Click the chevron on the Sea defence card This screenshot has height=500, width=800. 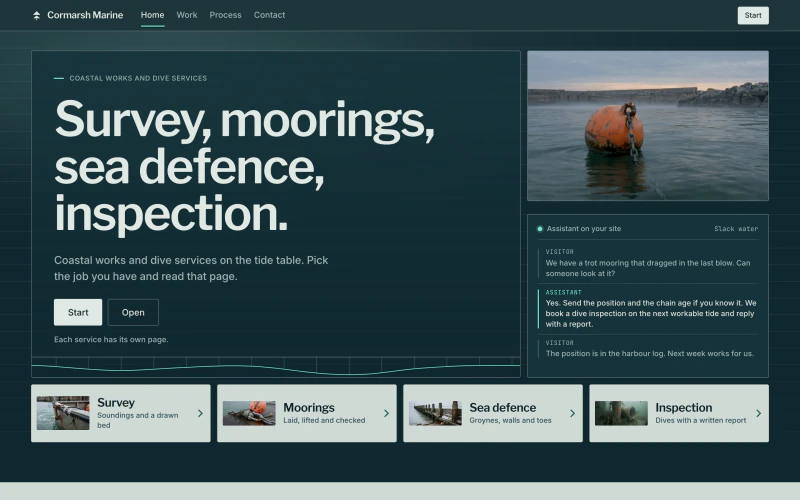coord(572,413)
